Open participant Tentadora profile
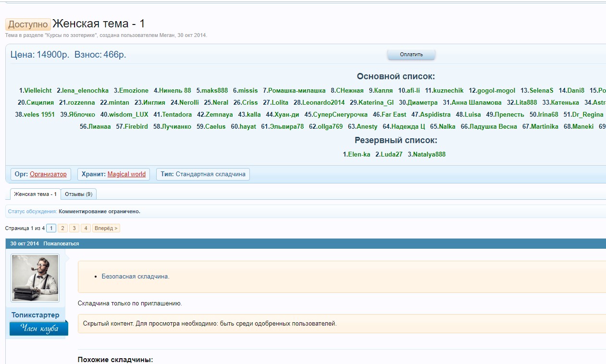The width and height of the screenshot is (606, 364). tap(177, 114)
